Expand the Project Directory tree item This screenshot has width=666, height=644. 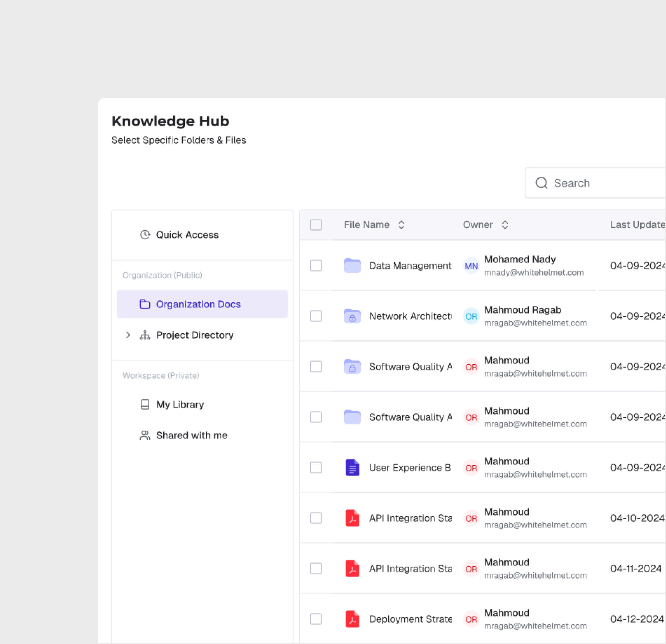coord(128,335)
